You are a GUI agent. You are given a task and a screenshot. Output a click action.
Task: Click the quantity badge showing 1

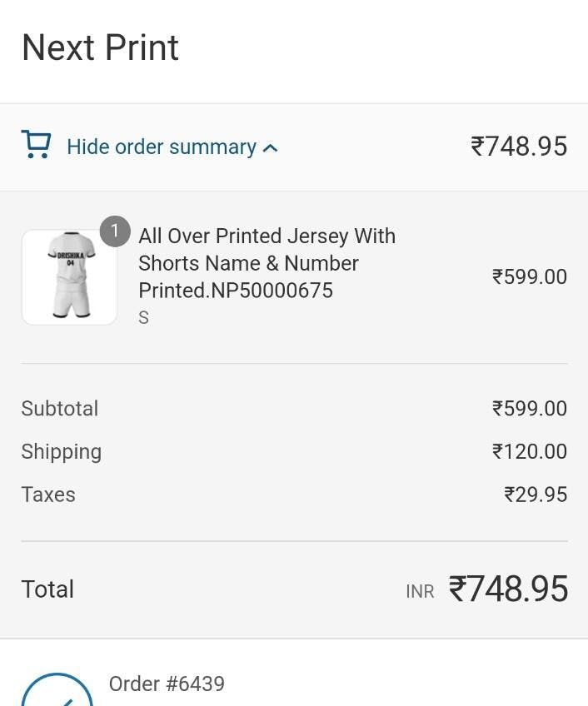tap(115, 231)
